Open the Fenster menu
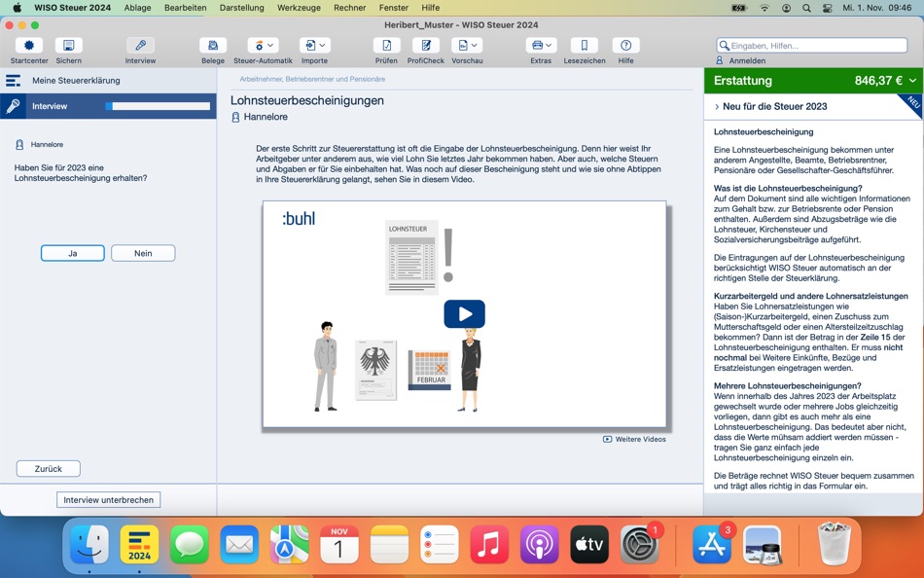Viewport: 924px width, 578px height. point(394,8)
